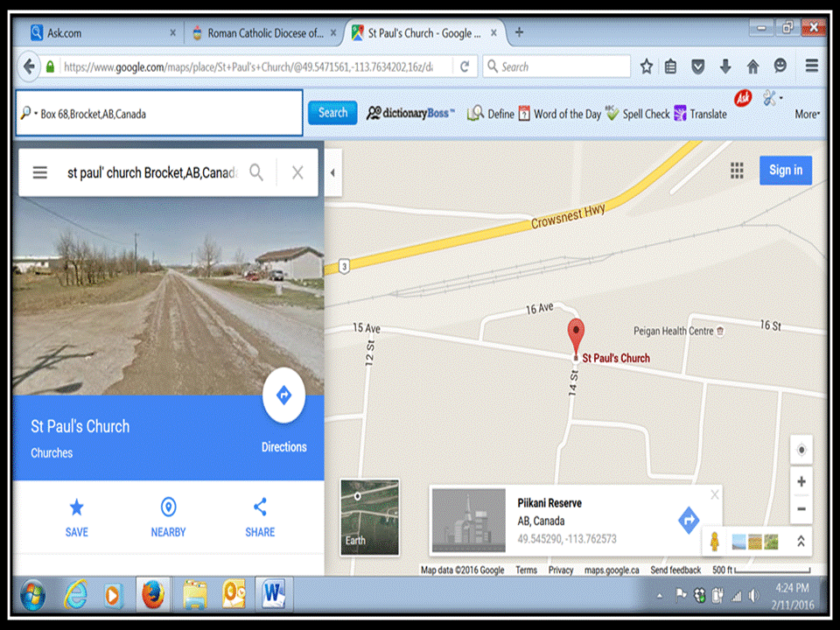Click the St Paul's Church red map pin
840x630 pixels.
coord(576,338)
